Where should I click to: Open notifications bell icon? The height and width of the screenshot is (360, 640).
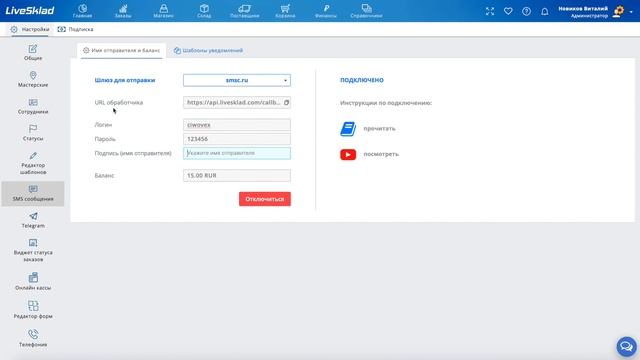(x=545, y=11)
